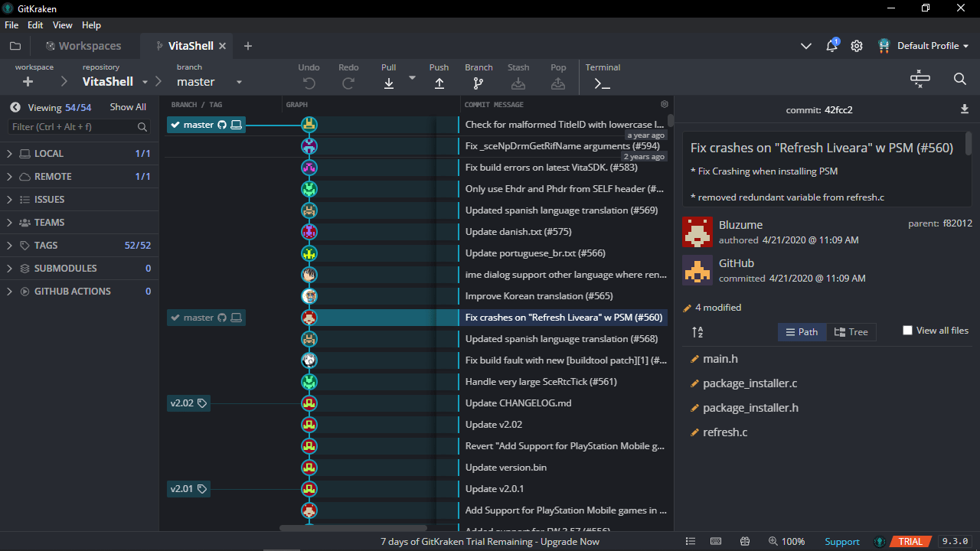
Task: Open the Pull options dropdown arrow
Action: pyautogui.click(x=412, y=78)
